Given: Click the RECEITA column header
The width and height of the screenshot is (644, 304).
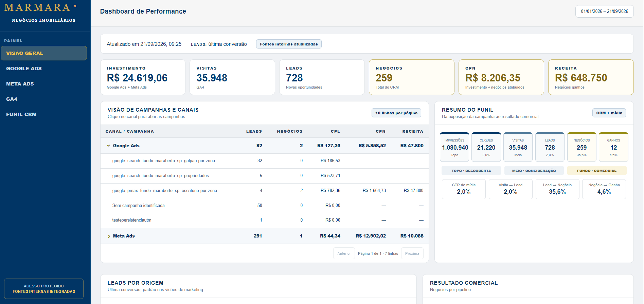Looking at the screenshot, I should (x=413, y=131).
